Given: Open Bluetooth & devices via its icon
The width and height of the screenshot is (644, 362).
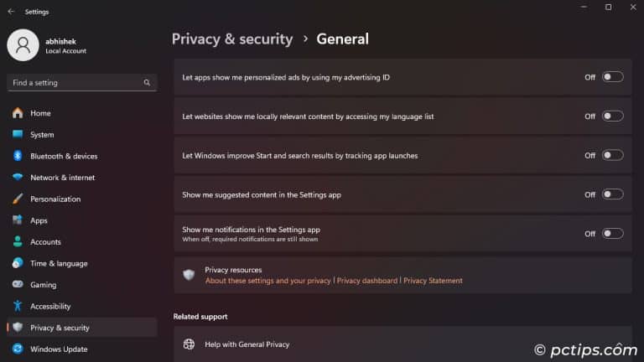Looking at the screenshot, I should (18, 156).
